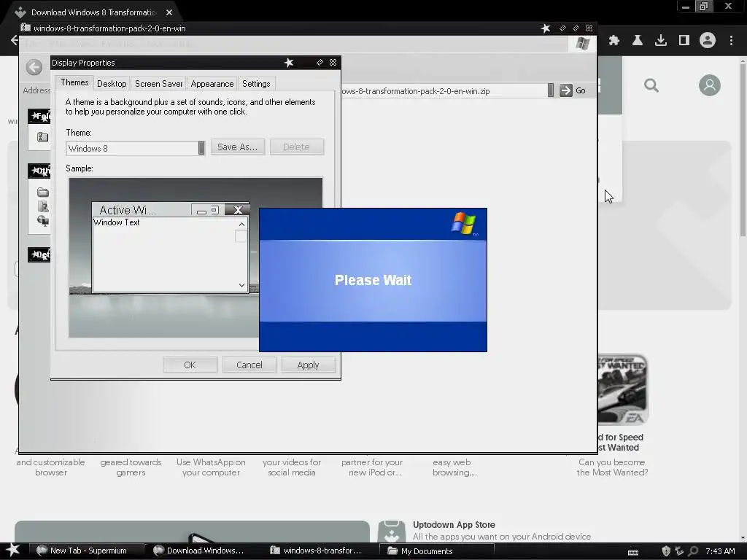Click the Start star button on taskbar
The height and width of the screenshot is (560, 747).
click(13, 551)
